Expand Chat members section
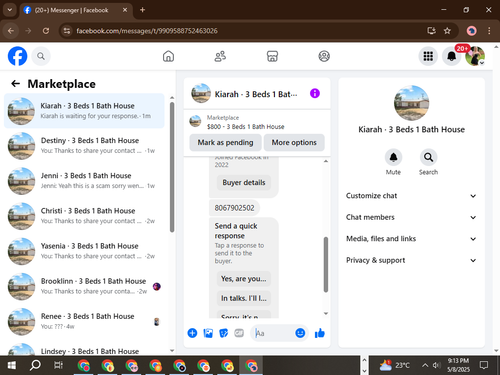This screenshot has height=375, width=500. click(x=411, y=217)
